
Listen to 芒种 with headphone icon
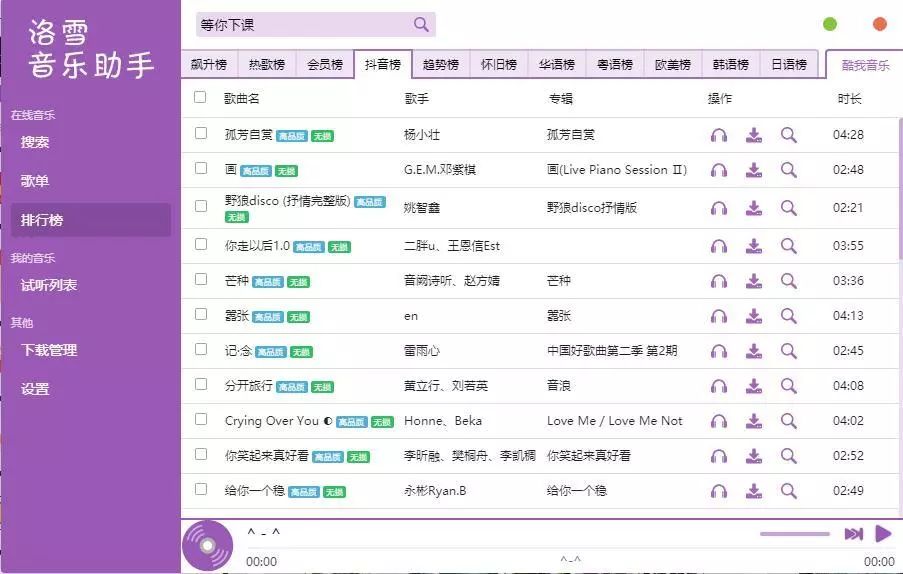[x=719, y=281]
